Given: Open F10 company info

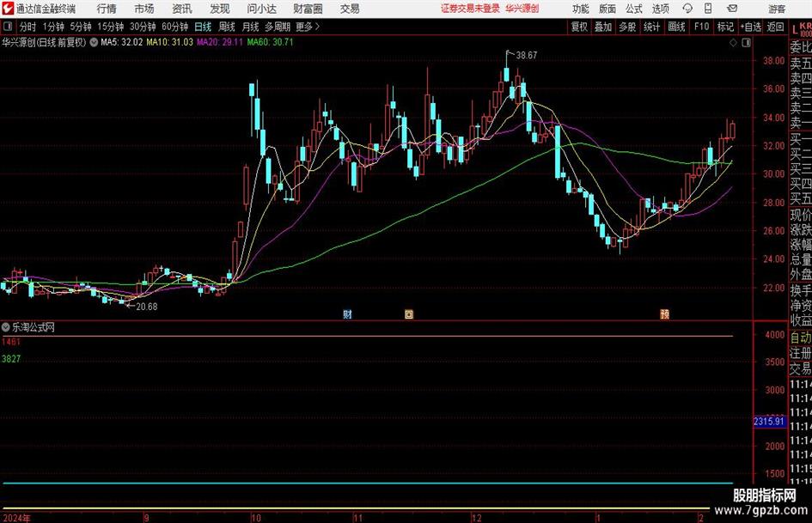Looking at the screenshot, I should [x=701, y=27].
